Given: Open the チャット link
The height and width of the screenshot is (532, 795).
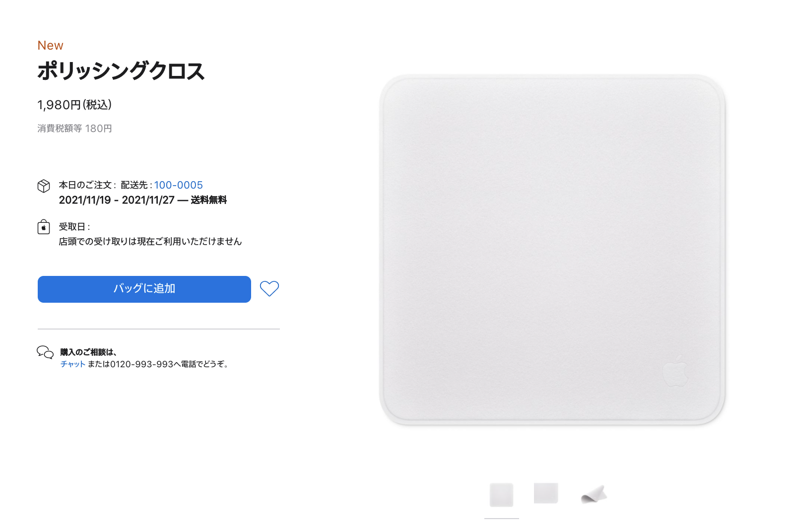Looking at the screenshot, I should (73, 364).
